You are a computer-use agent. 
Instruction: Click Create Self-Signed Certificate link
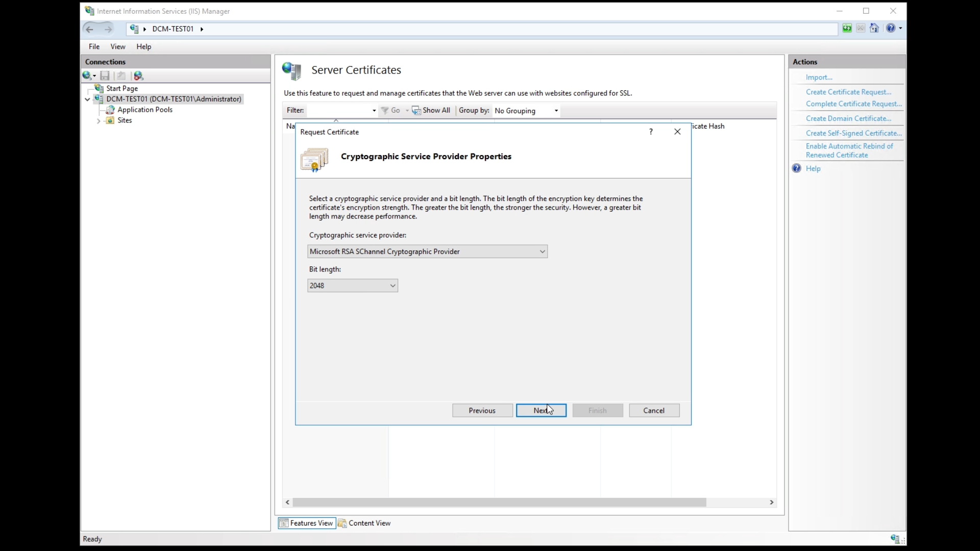coord(853,133)
